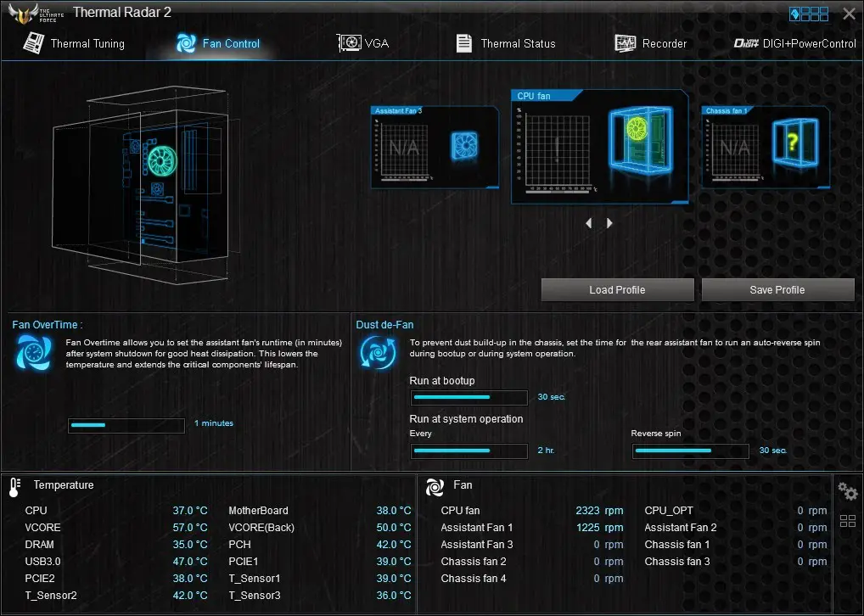The image size is (864, 616).
Task: Adjust the Run at bootup slider
Action: (468, 397)
